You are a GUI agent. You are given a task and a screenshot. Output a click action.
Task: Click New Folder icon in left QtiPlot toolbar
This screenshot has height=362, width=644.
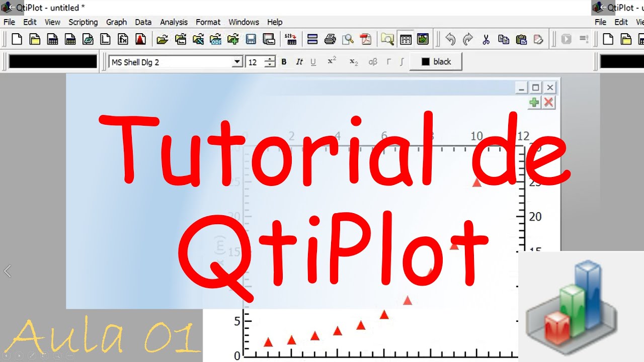[35, 39]
